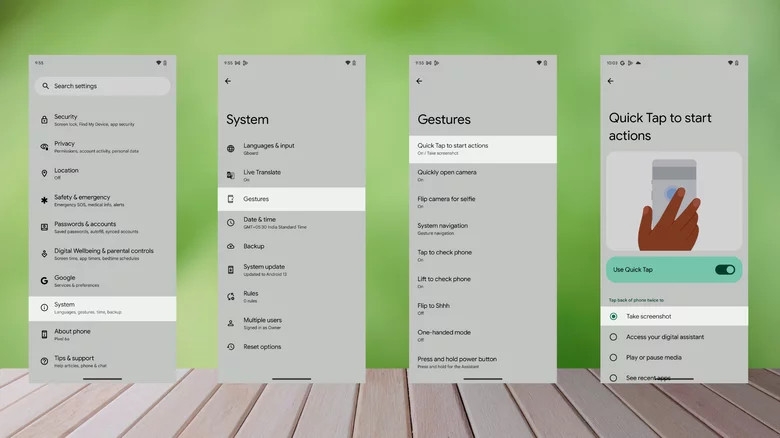Viewport: 780px width, 438px height.
Task: Click the Quick Tap illustration image
Action: coord(674,202)
